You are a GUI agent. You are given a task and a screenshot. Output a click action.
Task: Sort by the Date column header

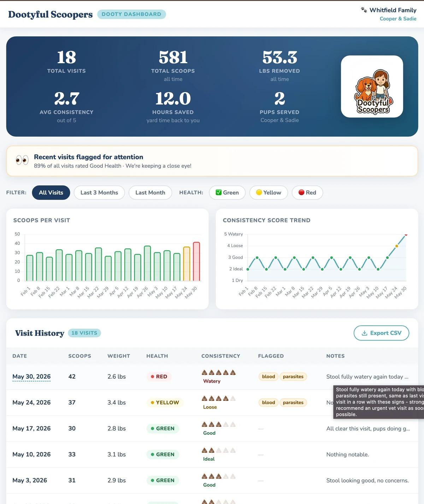click(x=19, y=356)
